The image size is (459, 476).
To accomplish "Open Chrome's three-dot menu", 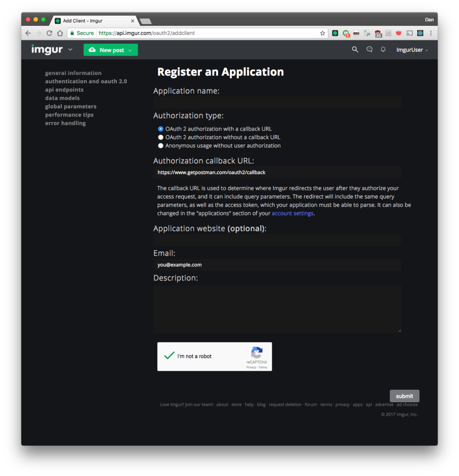I will click(x=431, y=33).
